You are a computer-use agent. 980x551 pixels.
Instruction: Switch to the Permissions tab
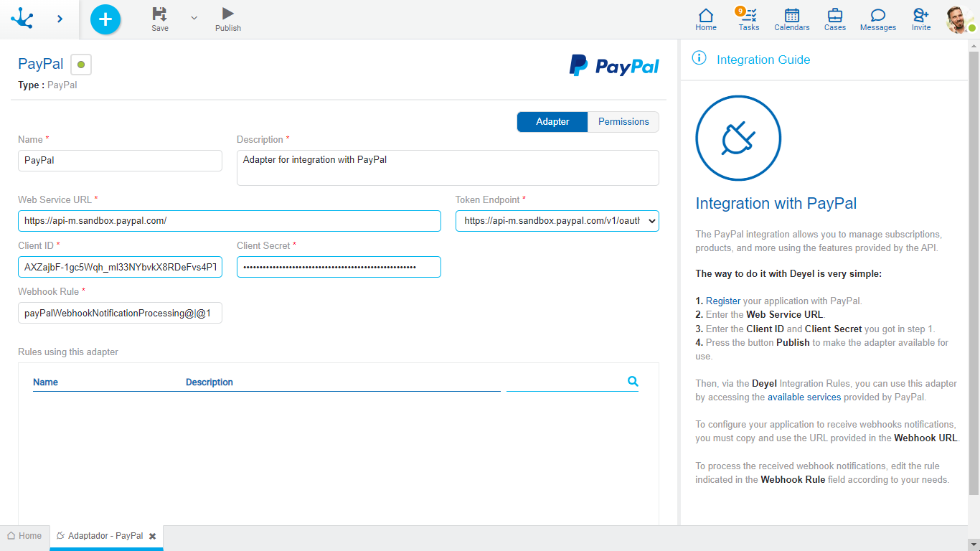(623, 121)
